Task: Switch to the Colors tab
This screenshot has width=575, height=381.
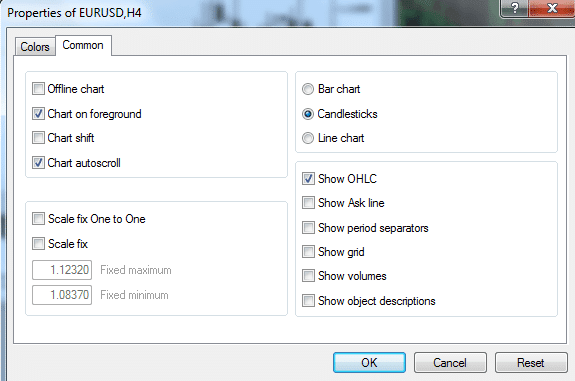Action: pyautogui.click(x=35, y=47)
